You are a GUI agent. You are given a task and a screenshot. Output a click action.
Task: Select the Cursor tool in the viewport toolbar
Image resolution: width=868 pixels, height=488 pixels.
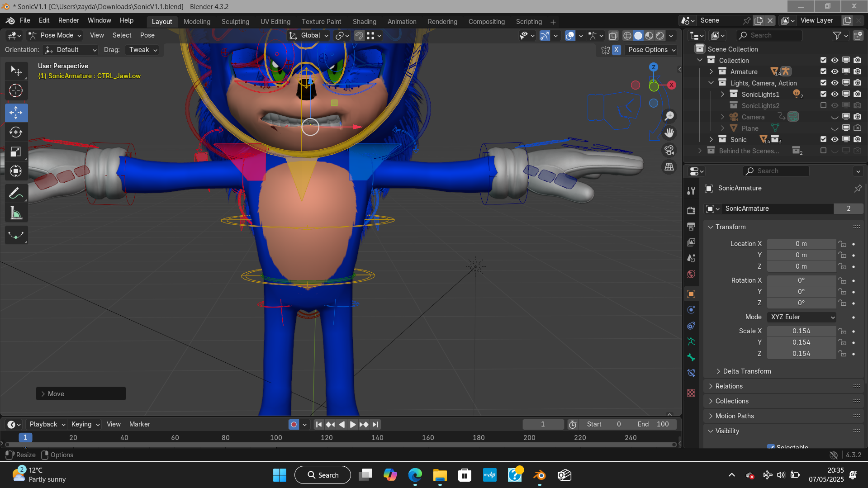click(16, 91)
